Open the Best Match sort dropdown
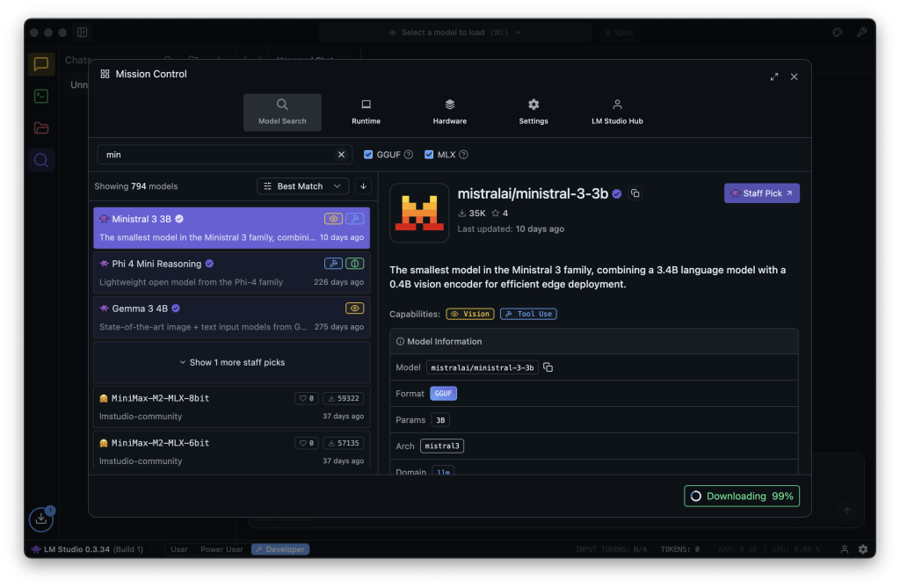The width and height of the screenshot is (900, 588). tap(302, 186)
